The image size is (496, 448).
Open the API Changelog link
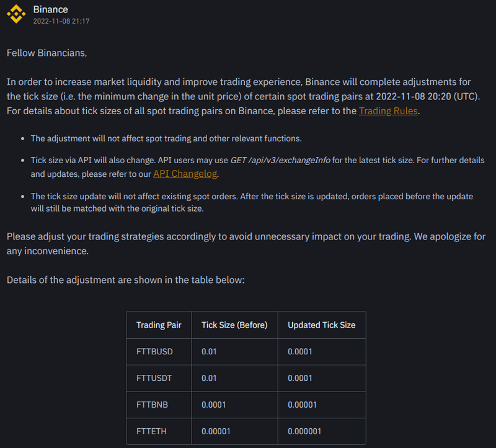coord(185,174)
